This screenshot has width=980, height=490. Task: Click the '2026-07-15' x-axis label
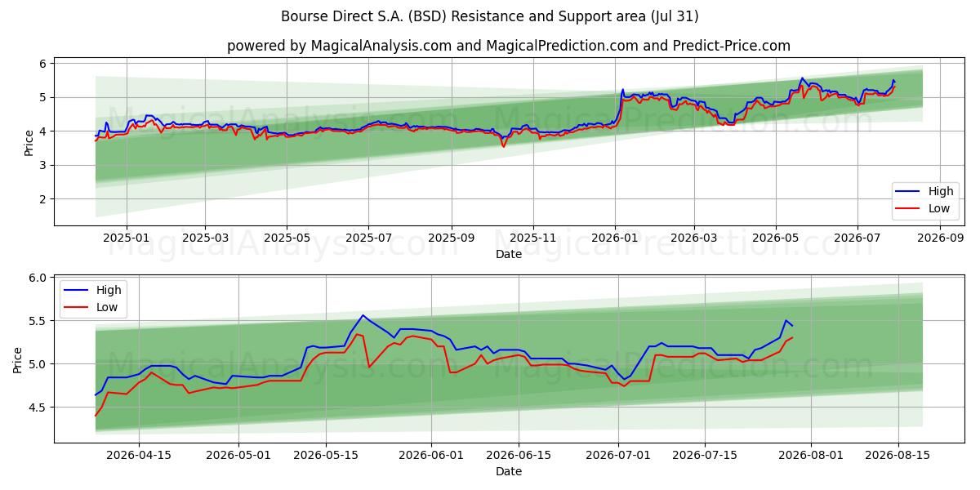point(706,455)
